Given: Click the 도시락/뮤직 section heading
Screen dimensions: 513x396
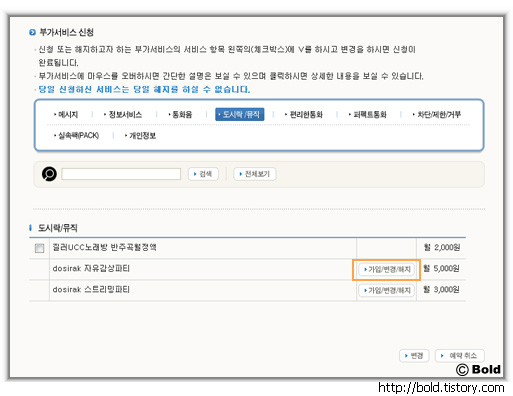Looking at the screenshot, I should 58,228.
